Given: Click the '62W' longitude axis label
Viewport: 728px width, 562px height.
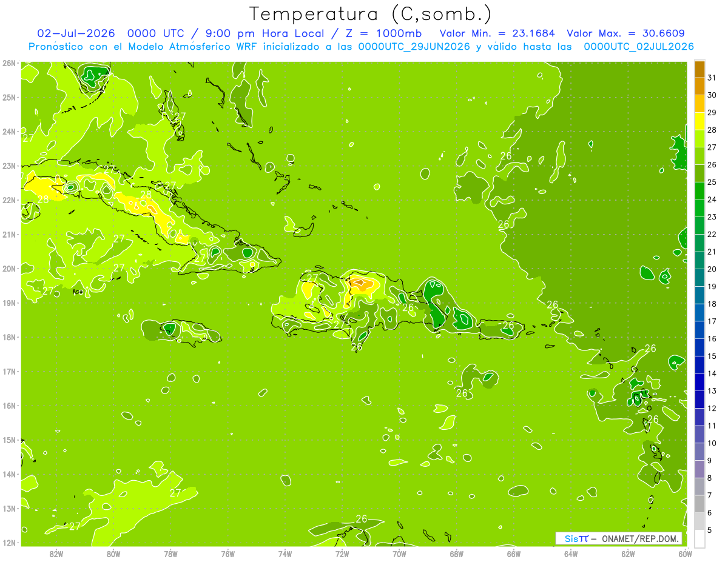Looking at the screenshot, I should (x=628, y=553).
